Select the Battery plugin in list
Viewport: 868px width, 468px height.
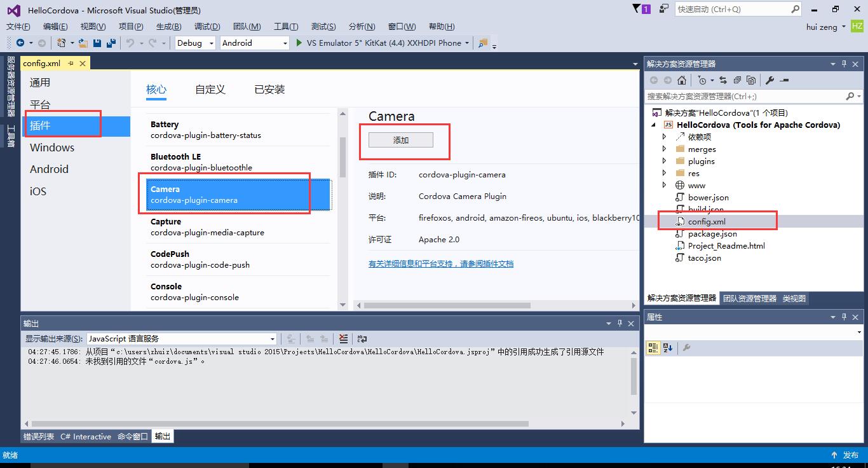click(x=240, y=130)
